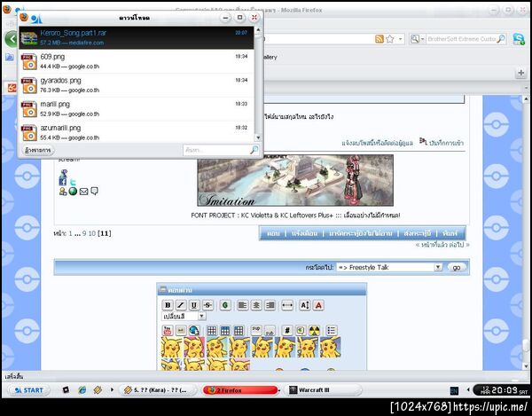
Task: Click the third table grid icon
Action: pyautogui.click(x=239, y=330)
